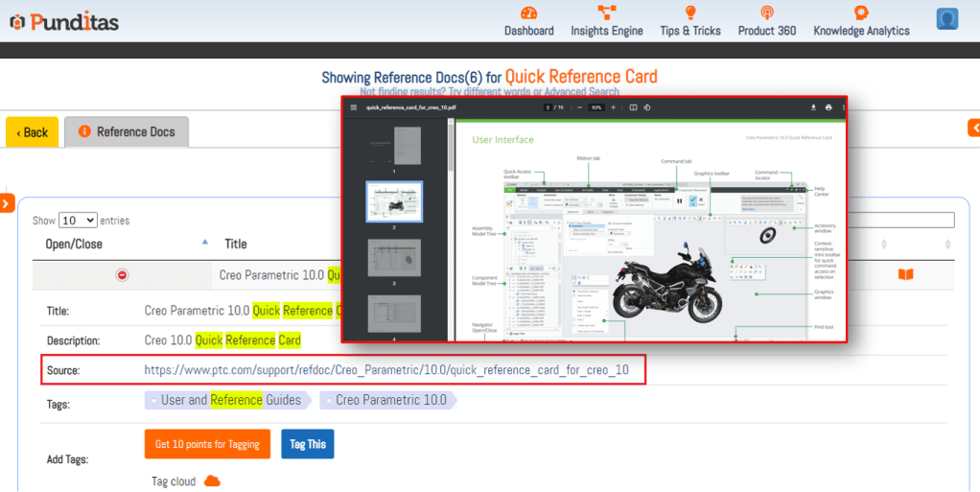
Task: Click the blue Tag This button
Action: pos(308,444)
